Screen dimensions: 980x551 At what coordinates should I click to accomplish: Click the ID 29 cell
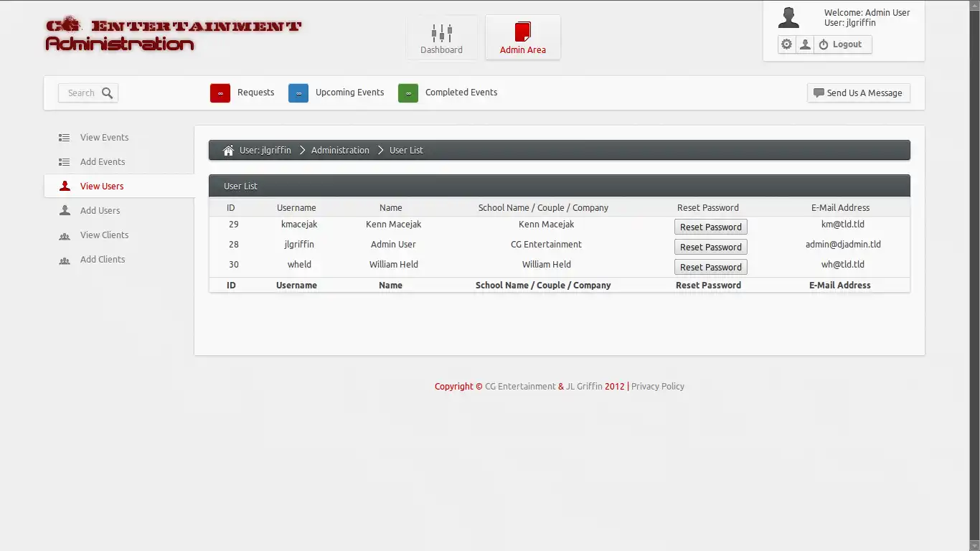click(x=234, y=225)
